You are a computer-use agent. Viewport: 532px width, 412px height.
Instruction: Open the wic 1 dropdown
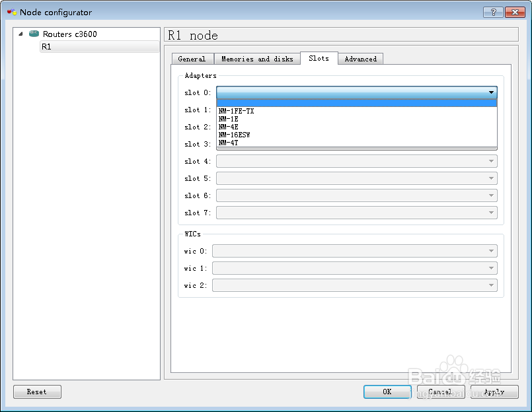(355, 268)
